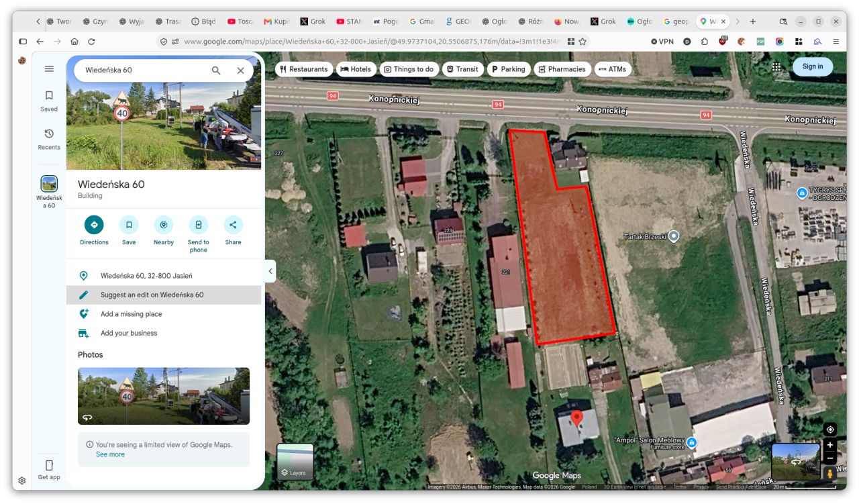Click the Sign in button
This screenshot has width=859, height=504.
click(x=813, y=66)
